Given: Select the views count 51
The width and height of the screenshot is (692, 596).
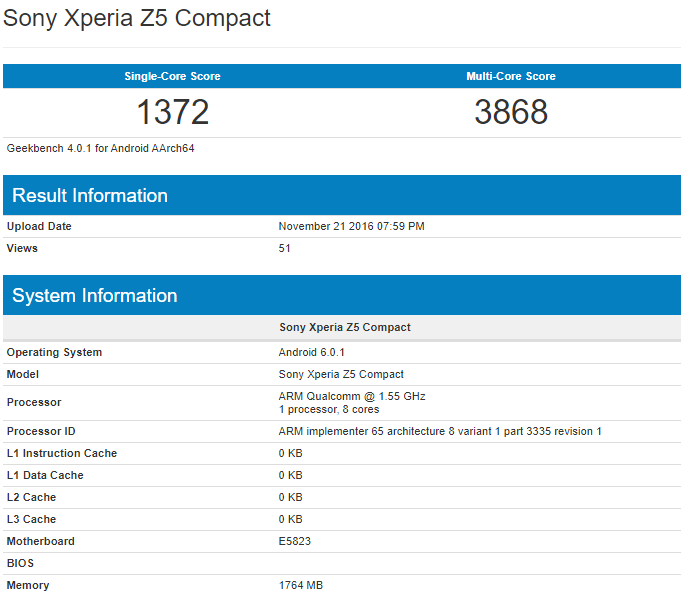Looking at the screenshot, I should click(284, 249).
